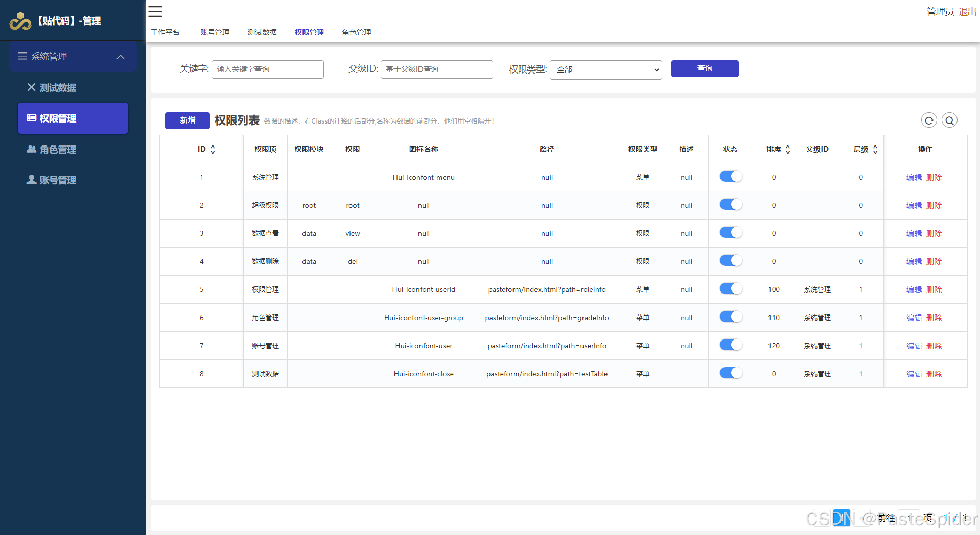Screen dimensions: 980x535
Task: Sort table by 层级 column arrows
Action: point(875,149)
